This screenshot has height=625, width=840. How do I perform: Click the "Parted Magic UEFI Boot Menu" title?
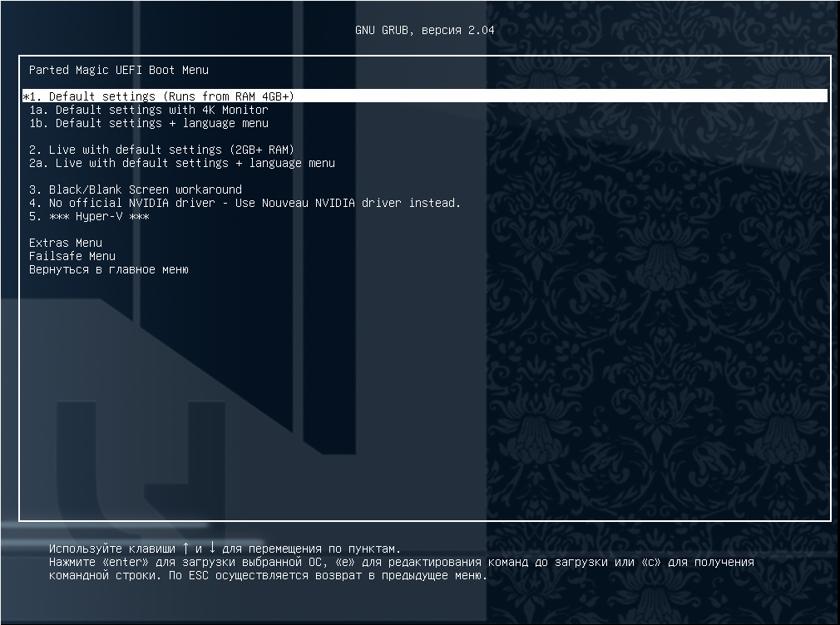point(118,70)
